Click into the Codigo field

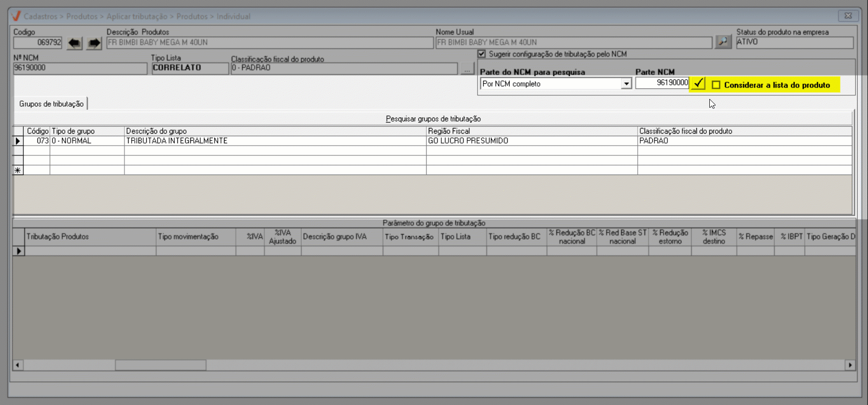pyautogui.click(x=38, y=42)
